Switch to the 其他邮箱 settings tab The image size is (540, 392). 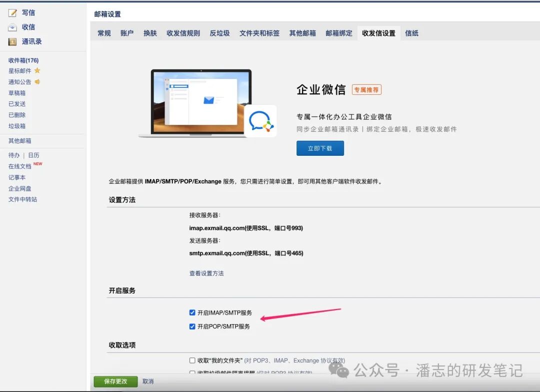coord(302,33)
